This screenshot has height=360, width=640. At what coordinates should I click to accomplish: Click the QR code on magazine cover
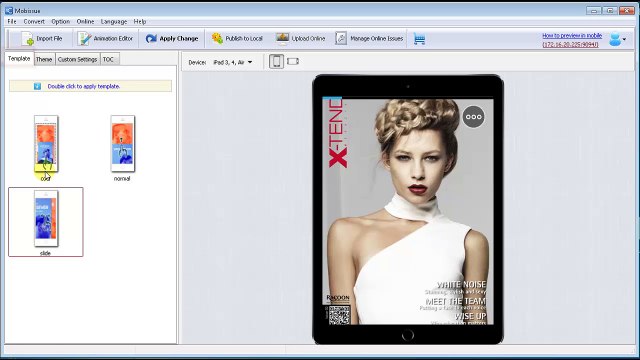click(339, 315)
